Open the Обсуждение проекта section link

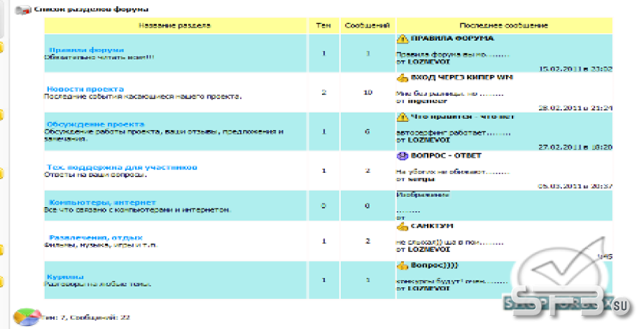pos(96,124)
